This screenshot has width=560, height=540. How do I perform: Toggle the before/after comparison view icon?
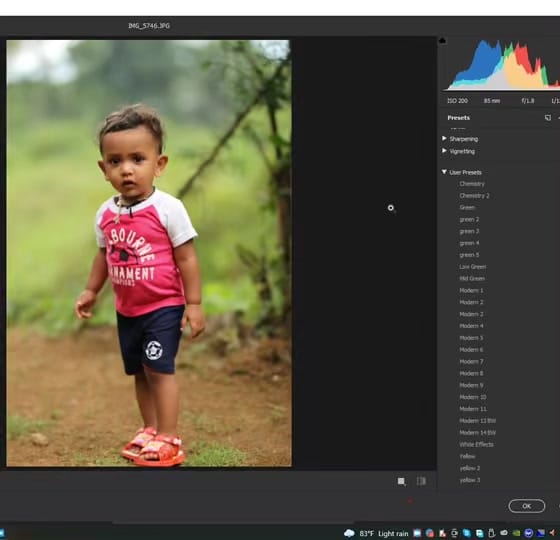click(421, 481)
